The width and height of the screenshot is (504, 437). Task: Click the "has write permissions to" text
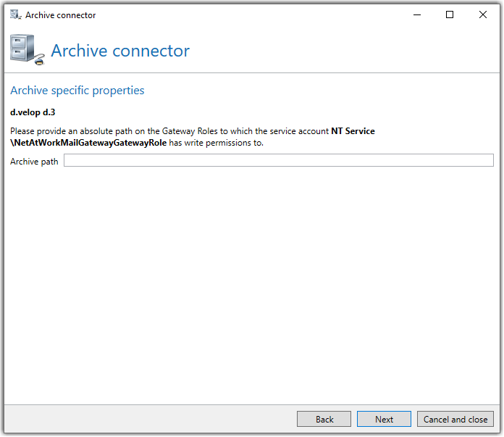216,143
